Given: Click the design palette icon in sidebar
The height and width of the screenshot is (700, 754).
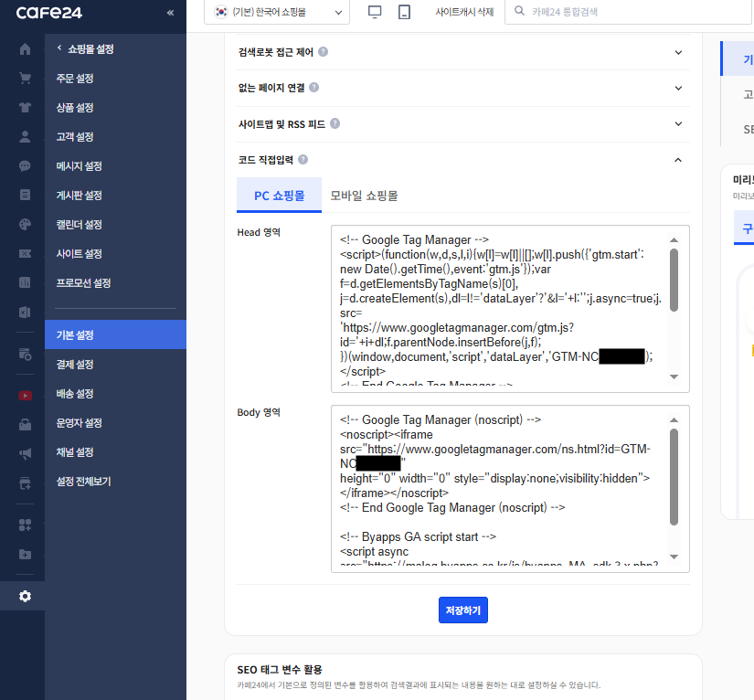Looking at the screenshot, I should coord(23,224).
